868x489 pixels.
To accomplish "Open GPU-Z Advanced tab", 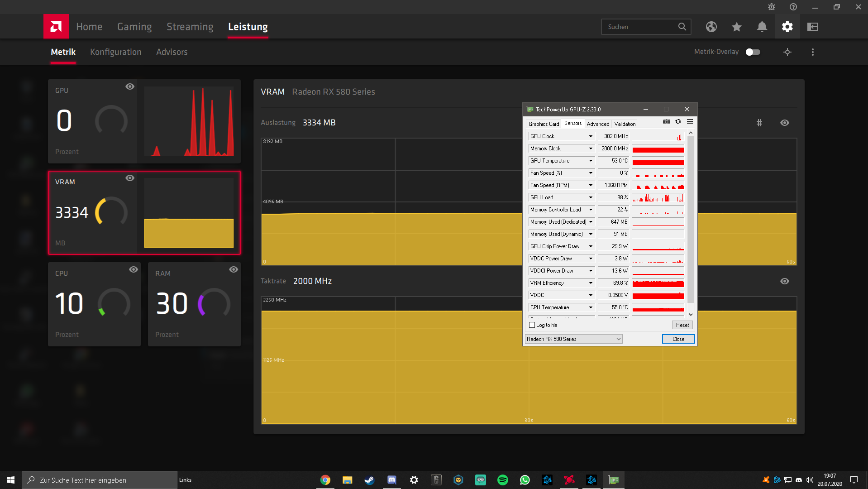I will pyautogui.click(x=598, y=124).
